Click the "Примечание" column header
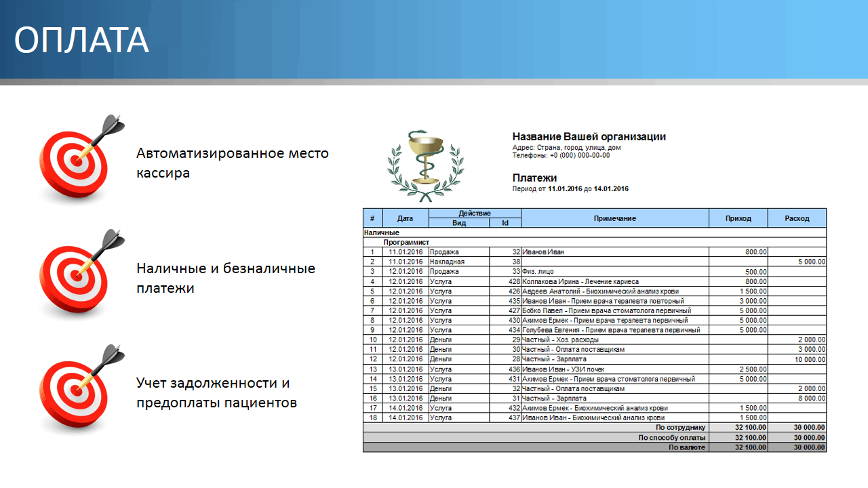 pos(614,218)
